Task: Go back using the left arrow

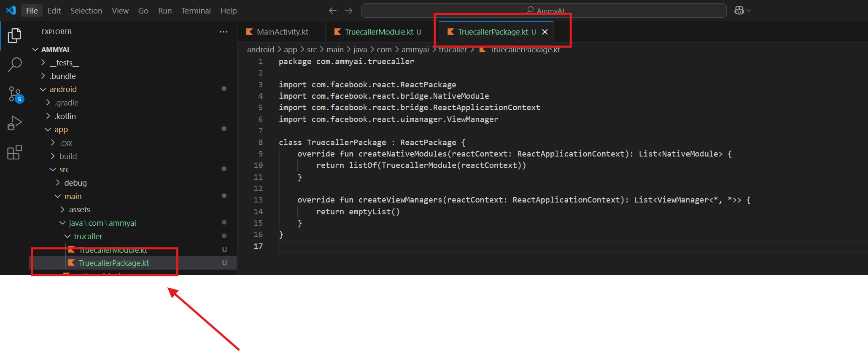Action: [333, 11]
